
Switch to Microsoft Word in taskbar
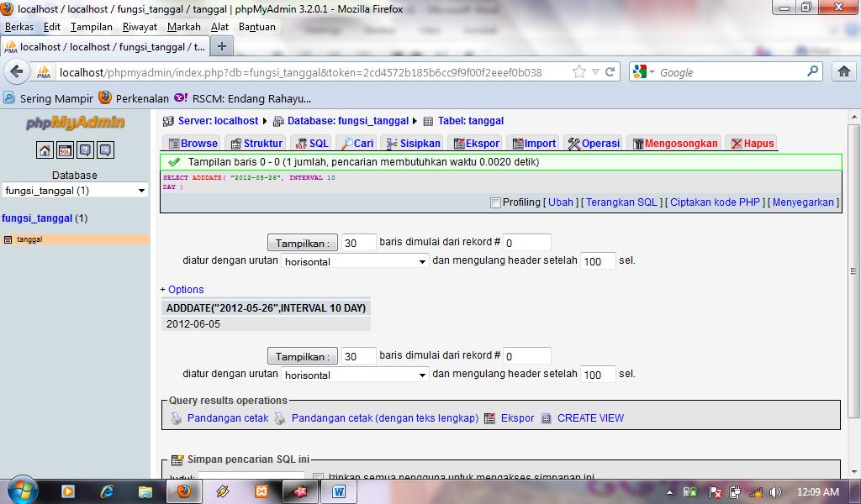pos(339,491)
